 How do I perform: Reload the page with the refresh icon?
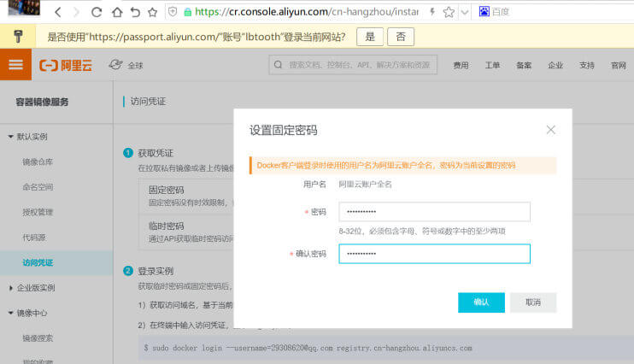97,12
